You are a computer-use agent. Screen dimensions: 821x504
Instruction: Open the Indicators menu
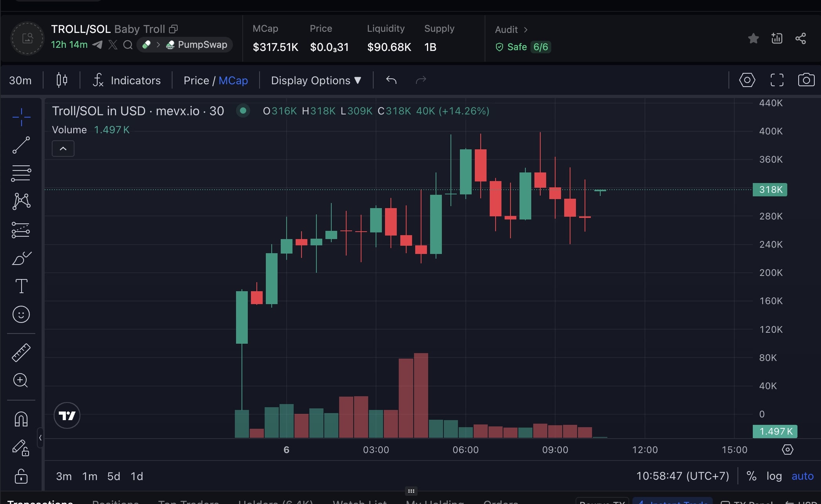[127, 80]
